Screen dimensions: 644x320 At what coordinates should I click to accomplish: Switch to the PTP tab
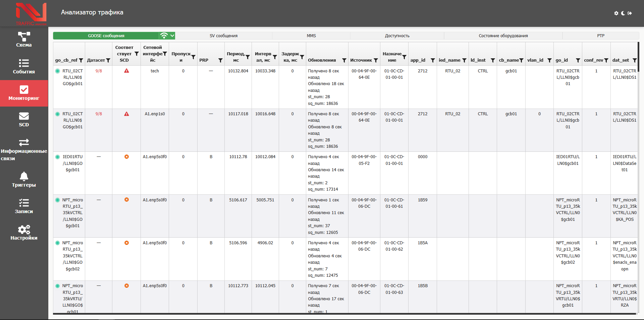click(601, 36)
